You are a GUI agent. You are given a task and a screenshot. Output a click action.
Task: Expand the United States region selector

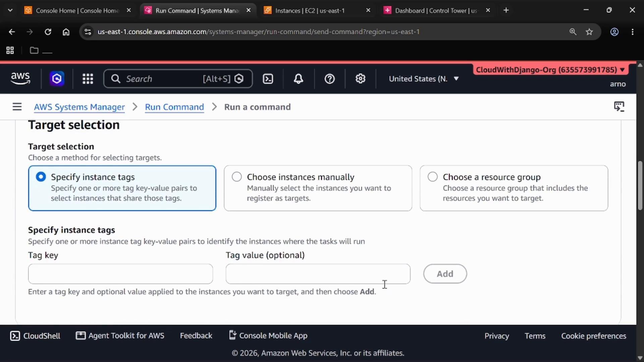point(424,79)
